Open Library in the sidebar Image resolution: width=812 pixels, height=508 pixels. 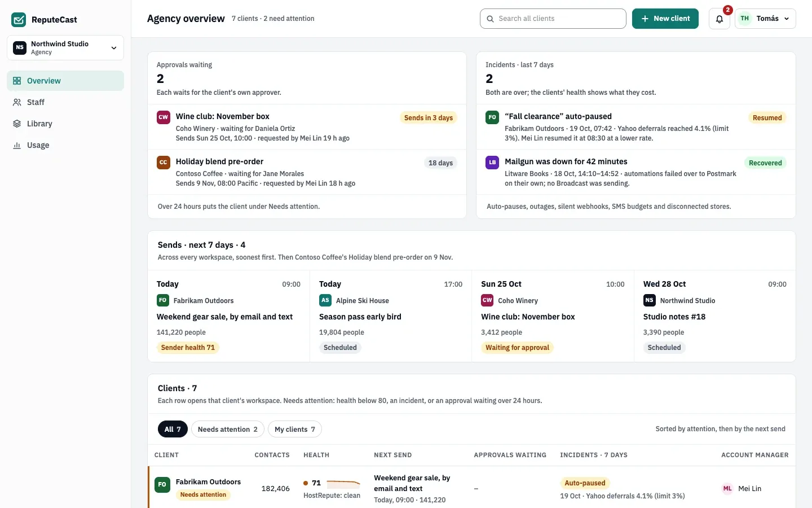click(65, 124)
